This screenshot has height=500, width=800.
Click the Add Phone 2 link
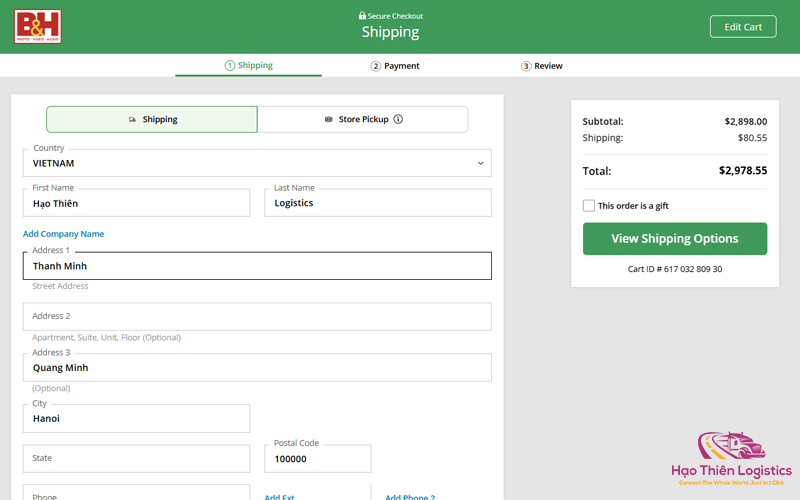pyautogui.click(x=410, y=496)
